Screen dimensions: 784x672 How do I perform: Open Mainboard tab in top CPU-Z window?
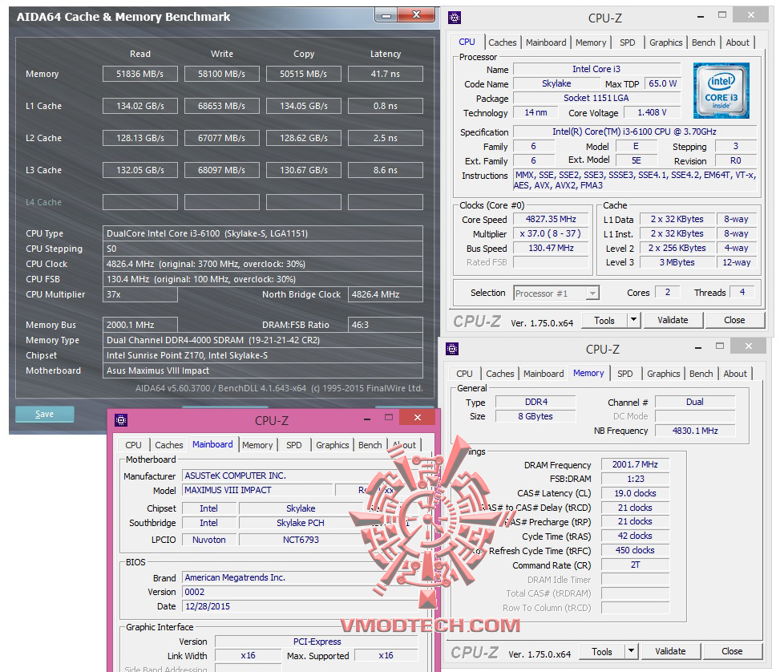coord(546,43)
